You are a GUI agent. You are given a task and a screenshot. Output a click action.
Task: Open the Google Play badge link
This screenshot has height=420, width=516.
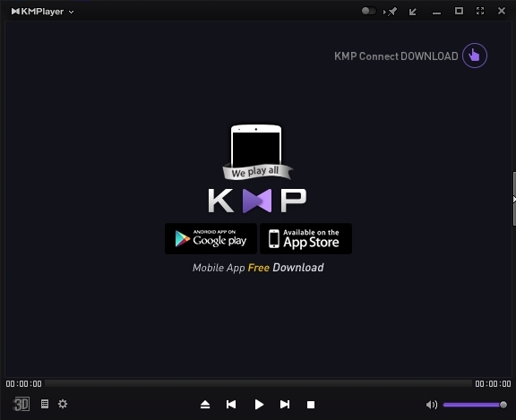point(211,238)
